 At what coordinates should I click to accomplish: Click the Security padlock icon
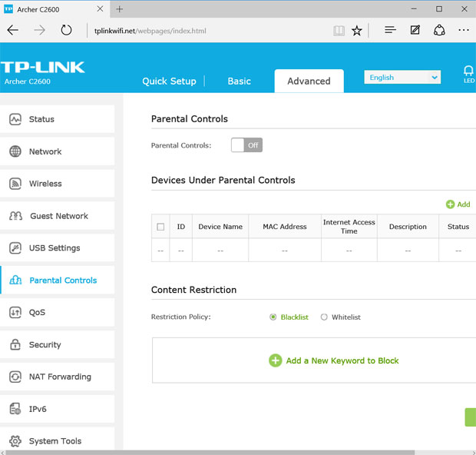[x=15, y=344]
